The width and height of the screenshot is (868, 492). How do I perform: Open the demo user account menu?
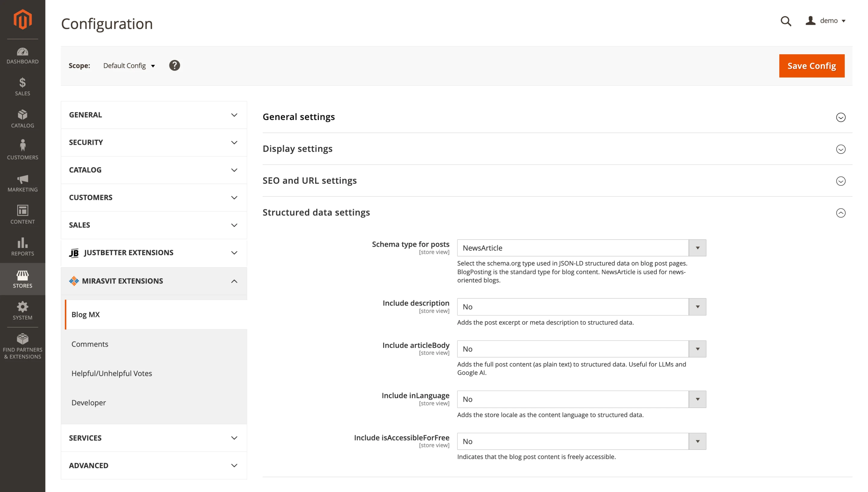pos(826,21)
